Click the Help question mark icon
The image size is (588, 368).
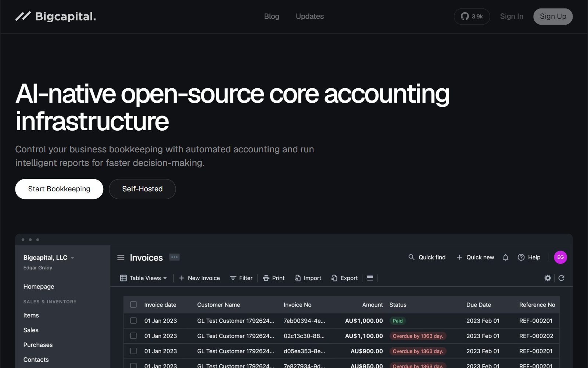pos(521,257)
